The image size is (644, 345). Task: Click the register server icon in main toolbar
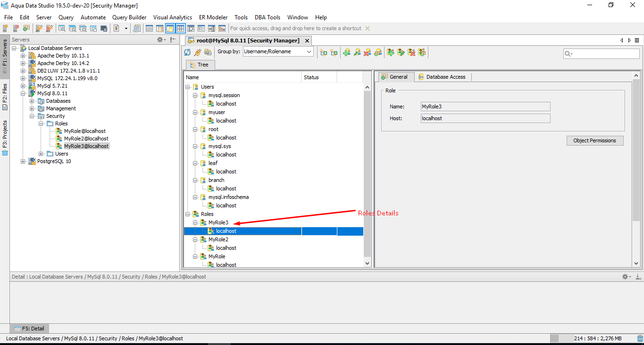(x=6, y=28)
